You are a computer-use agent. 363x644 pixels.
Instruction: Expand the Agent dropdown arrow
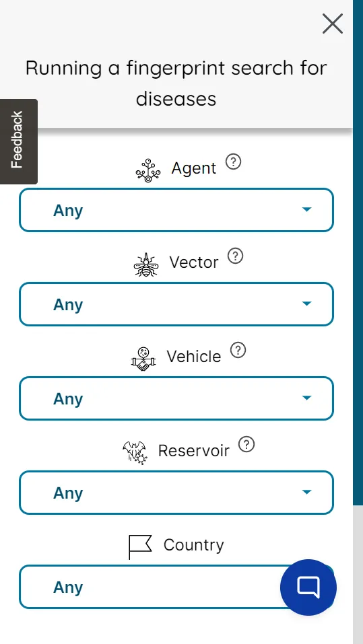pyautogui.click(x=306, y=210)
